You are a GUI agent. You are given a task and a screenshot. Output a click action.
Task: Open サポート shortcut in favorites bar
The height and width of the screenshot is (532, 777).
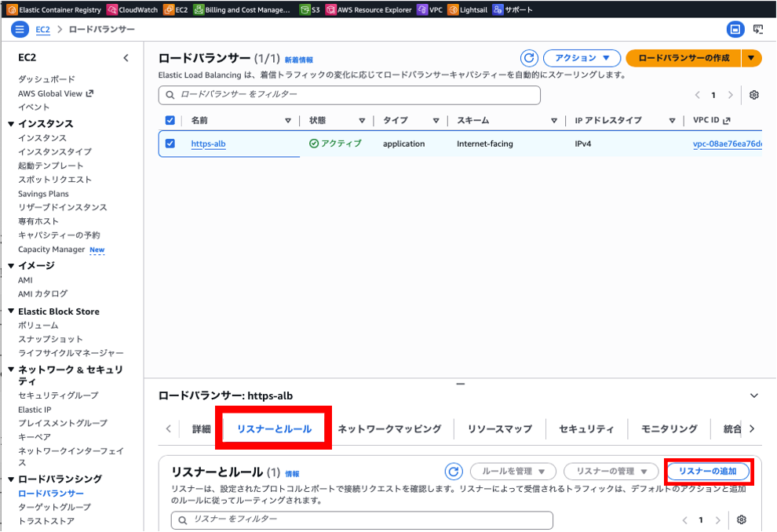513,9
